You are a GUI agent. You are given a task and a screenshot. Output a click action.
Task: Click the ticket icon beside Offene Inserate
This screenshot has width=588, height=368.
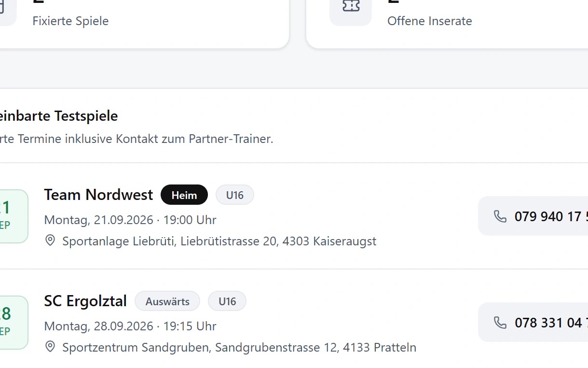351,6
